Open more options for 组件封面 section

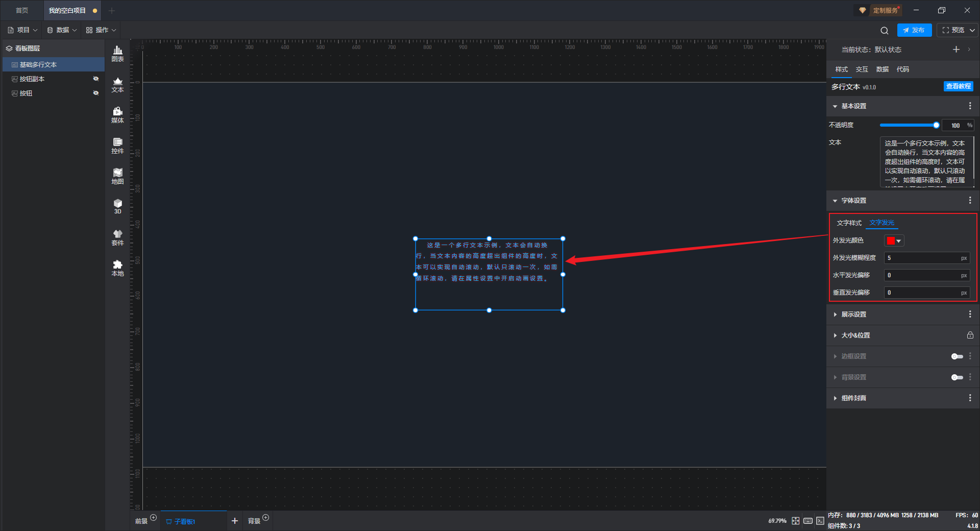coord(970,398)
